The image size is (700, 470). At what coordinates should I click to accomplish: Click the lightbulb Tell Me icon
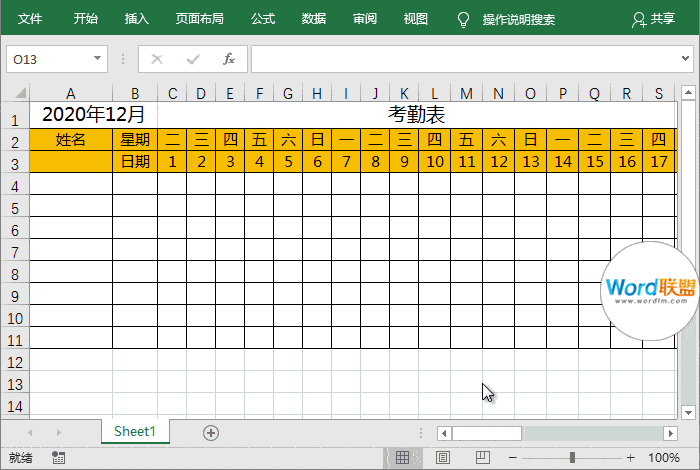[x=463, y=19]
